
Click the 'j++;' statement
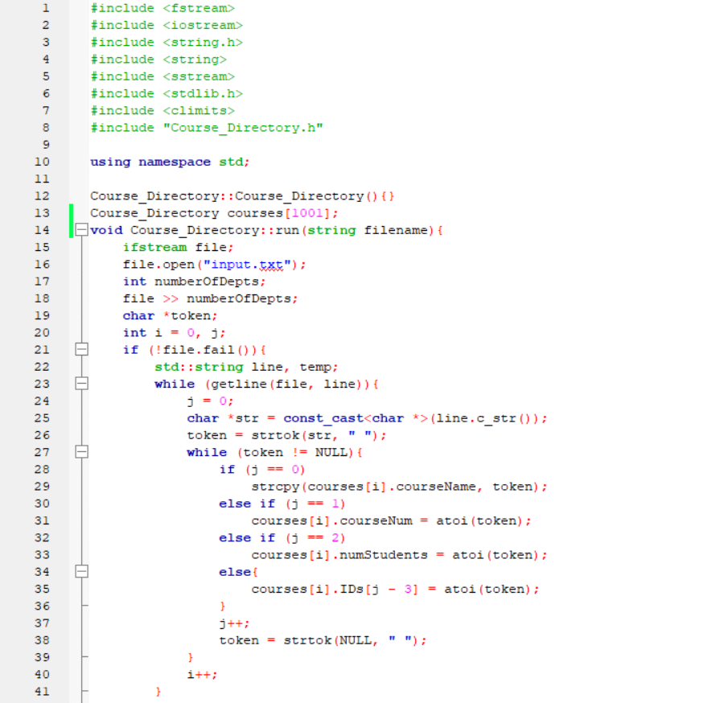pos(234,623)
